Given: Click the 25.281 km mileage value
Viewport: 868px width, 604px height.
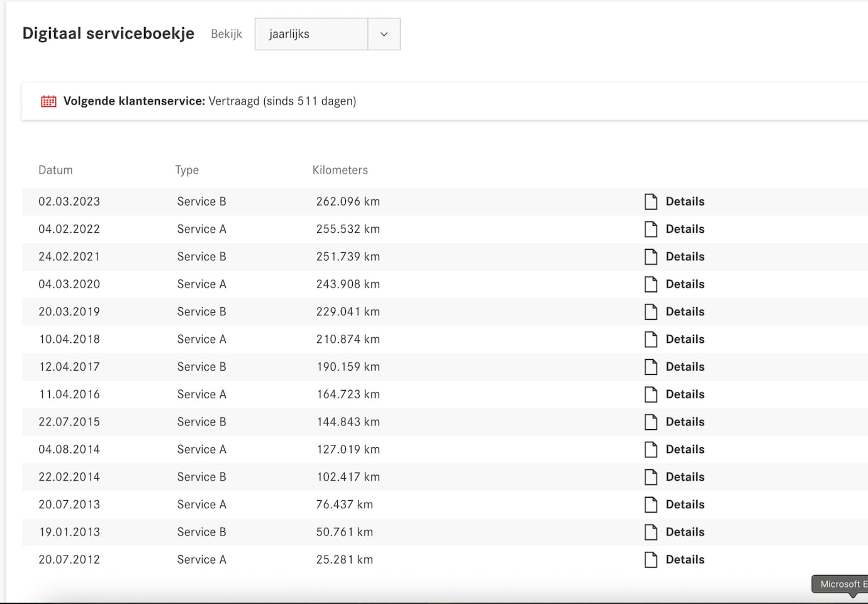Looking at the screenshot, I should (345, 559).
